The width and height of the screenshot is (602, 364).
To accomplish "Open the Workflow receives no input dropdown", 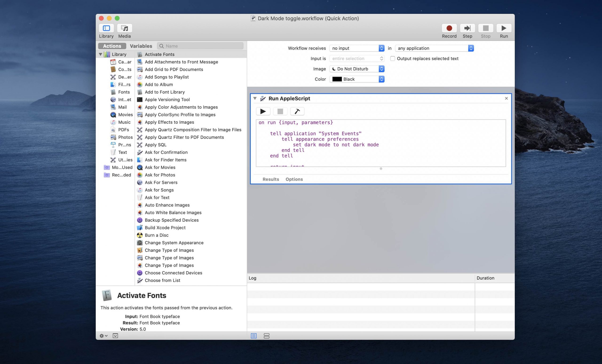I will [x=357, y=48].
